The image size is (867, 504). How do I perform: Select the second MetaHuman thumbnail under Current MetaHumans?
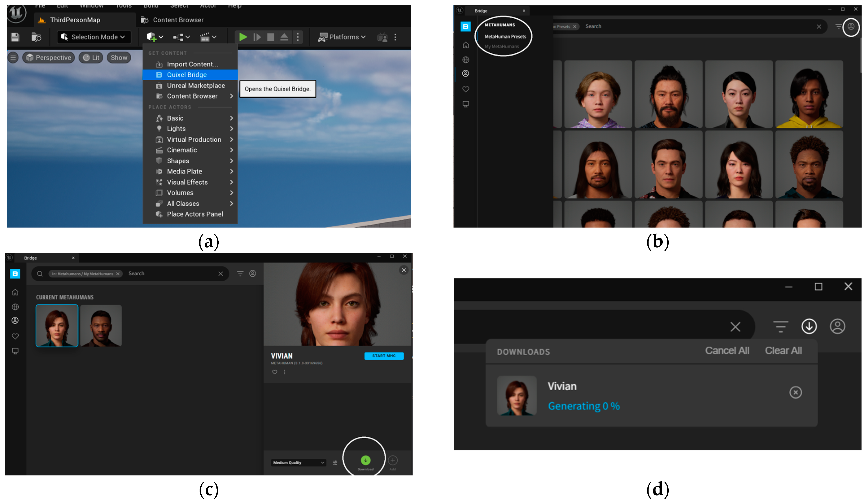(101, 326)
